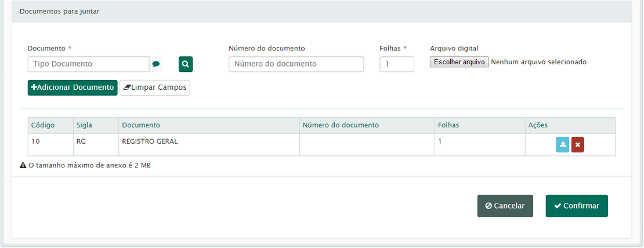
Task: Cancel the form with Cancelar
Action: pos(505,206)
